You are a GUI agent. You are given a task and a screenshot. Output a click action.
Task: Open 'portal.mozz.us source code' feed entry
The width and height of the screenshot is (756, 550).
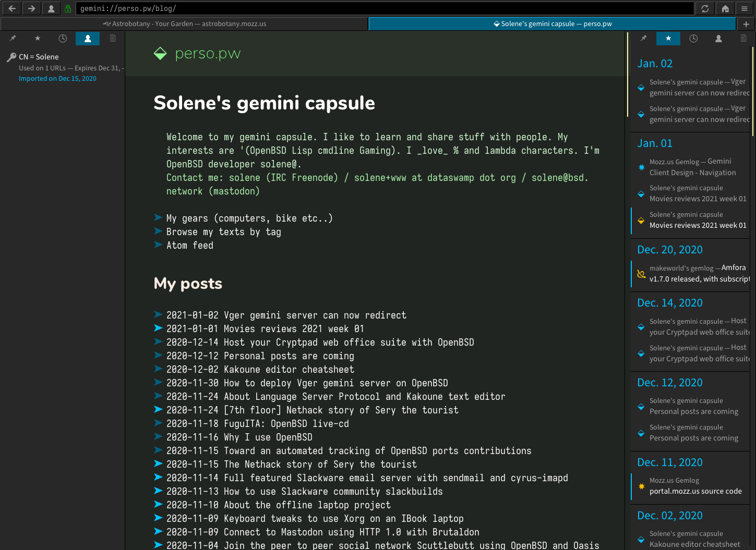695,491
